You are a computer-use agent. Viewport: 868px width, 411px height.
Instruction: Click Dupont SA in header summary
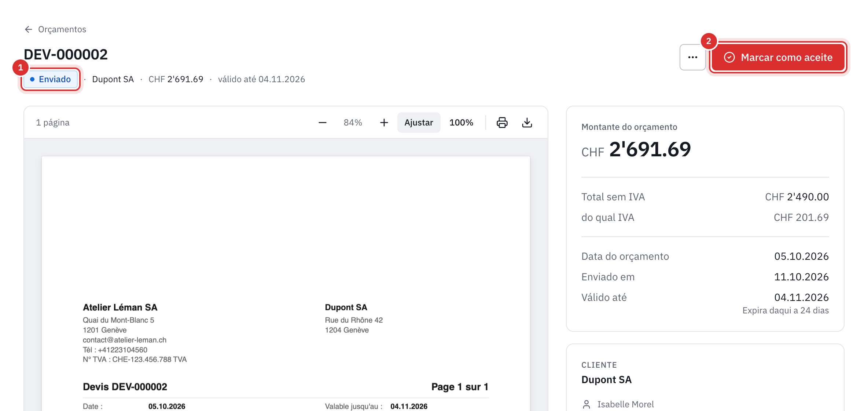pyautogui.click(x=113, y=79)
